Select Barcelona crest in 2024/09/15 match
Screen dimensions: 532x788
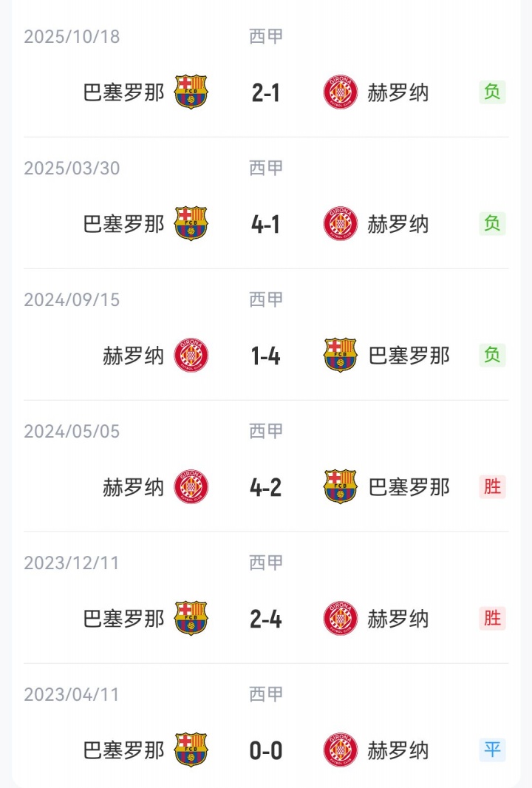[341, 356]
